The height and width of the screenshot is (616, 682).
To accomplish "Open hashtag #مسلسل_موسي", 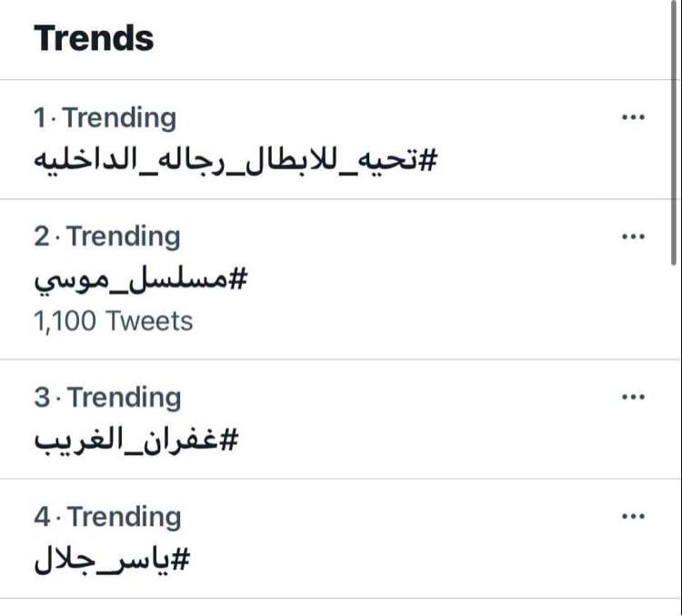I will point(141,280).
